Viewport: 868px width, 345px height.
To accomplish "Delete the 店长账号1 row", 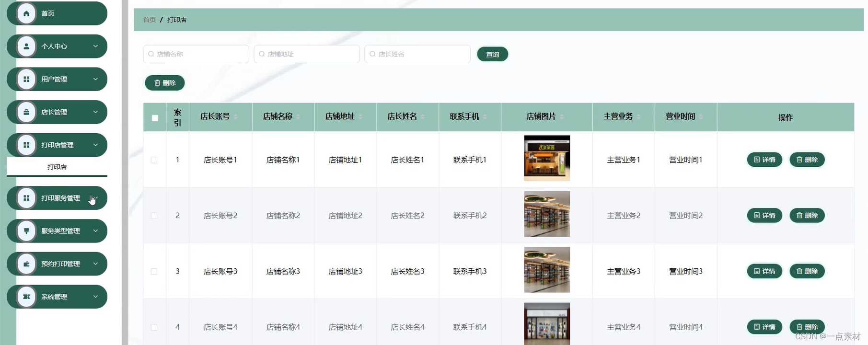I will point(807,160).
